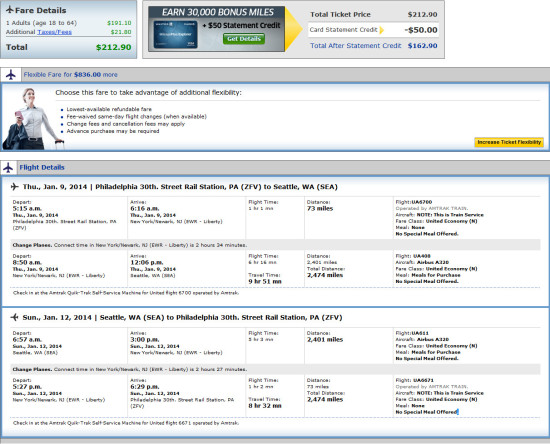Click the credit card image in bonus miles banner
Image resolution: width=550 pixels, height=444 pixels.
(175, 34)
